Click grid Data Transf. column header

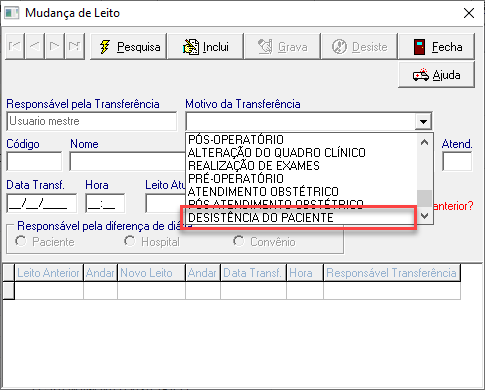click(253, 273)
